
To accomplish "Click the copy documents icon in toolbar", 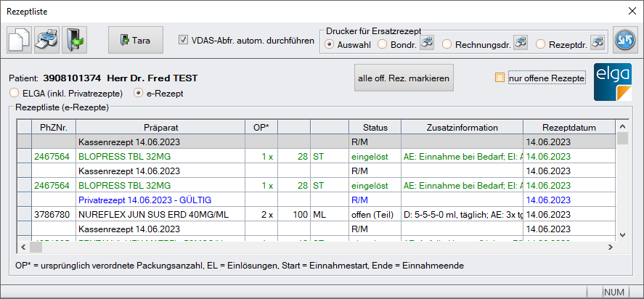I will [x=19, y=40].
